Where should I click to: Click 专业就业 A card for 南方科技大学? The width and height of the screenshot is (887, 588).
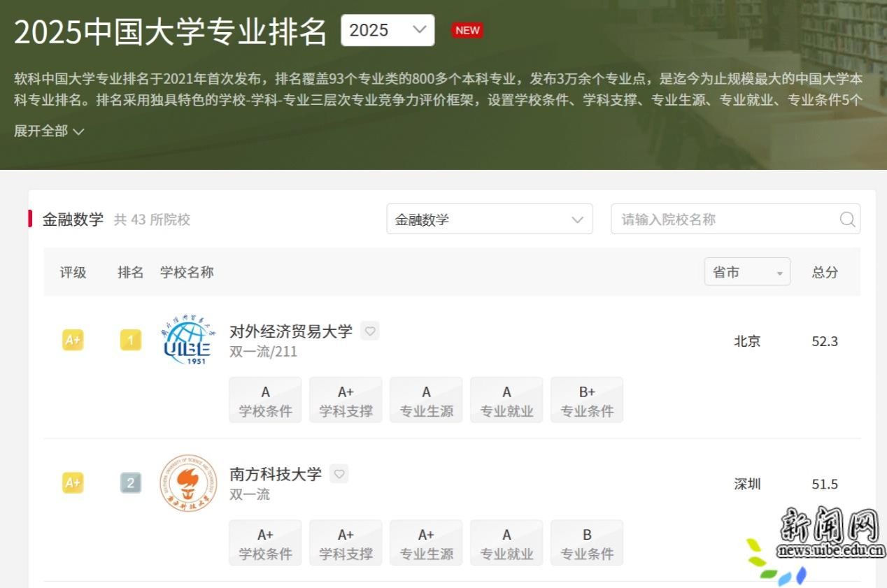[x=507, y=543]
